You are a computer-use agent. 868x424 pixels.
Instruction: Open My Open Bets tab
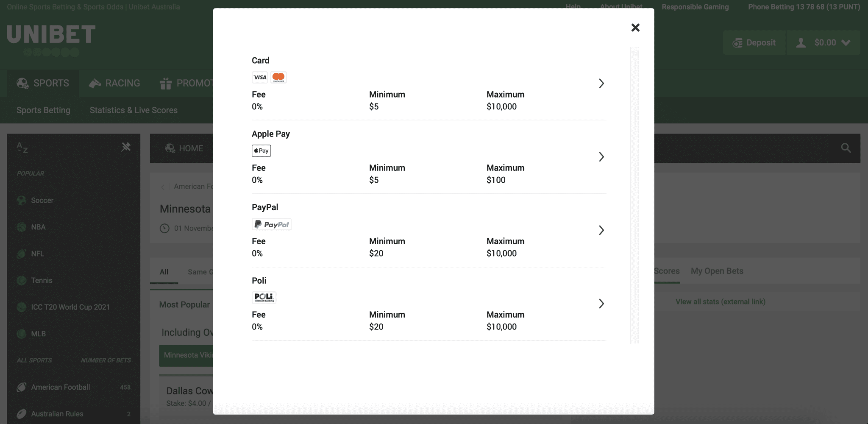click(717, 271)
